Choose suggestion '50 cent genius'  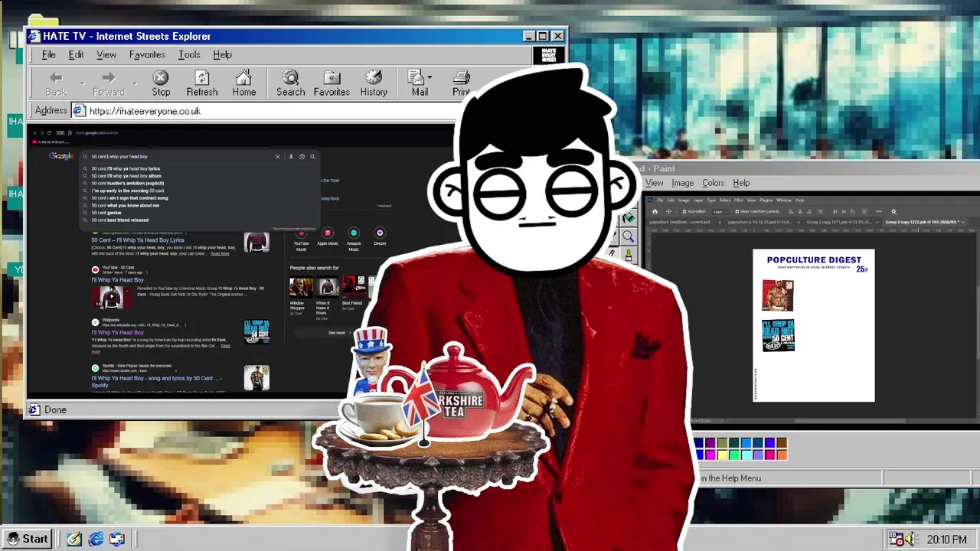106,213
